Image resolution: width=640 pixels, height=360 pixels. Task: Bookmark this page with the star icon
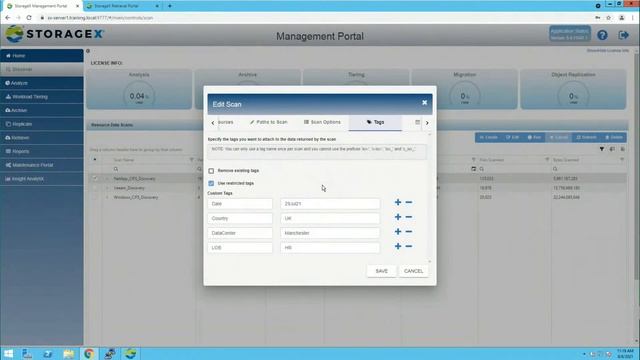pyautogui.click(x=609, y=18)
